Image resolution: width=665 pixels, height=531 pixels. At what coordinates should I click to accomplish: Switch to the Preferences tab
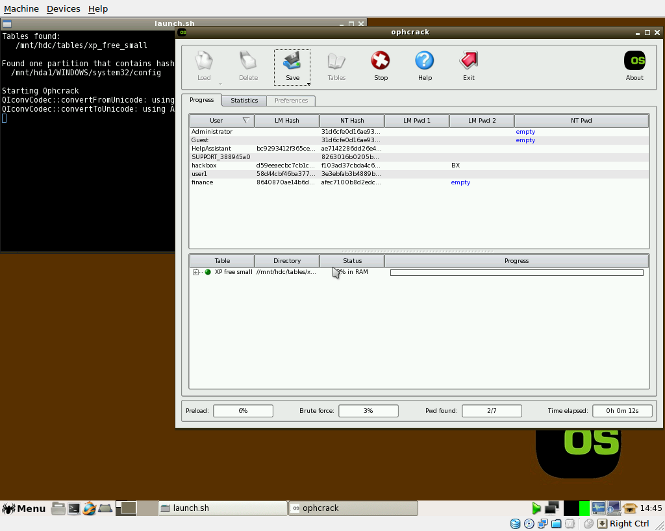[291, 101]
